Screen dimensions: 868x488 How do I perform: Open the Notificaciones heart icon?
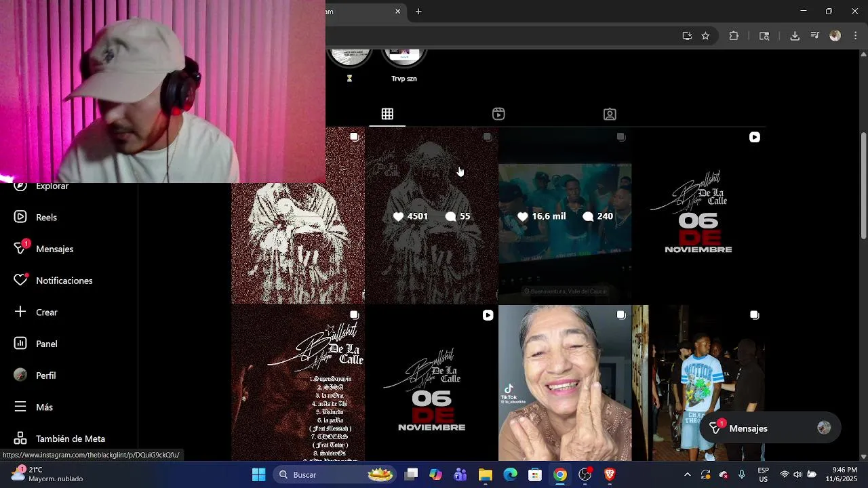(21, 280)
